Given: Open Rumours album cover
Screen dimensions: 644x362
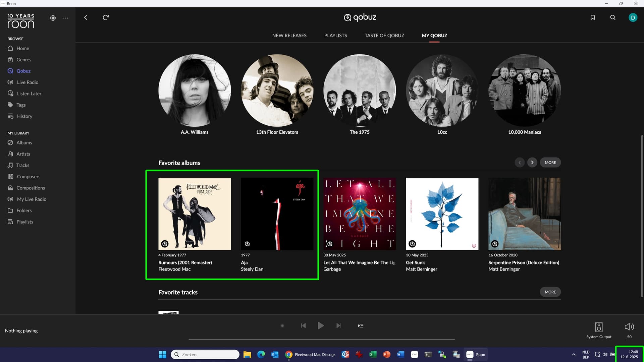Looking at the screenshot, I should [x=195, y=214].
